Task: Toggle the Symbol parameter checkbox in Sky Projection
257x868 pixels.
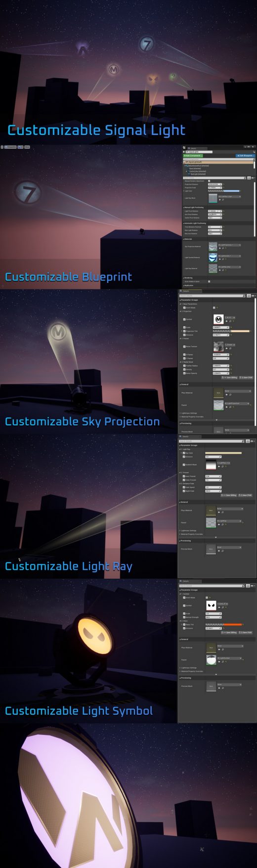Action: pyautogui.click(x=184, y=320)
